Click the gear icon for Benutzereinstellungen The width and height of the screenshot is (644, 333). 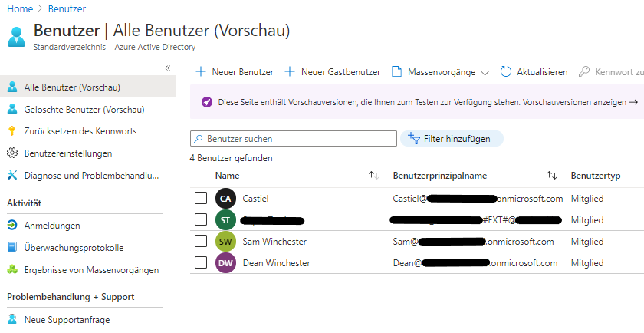click(x=12, y=153)
